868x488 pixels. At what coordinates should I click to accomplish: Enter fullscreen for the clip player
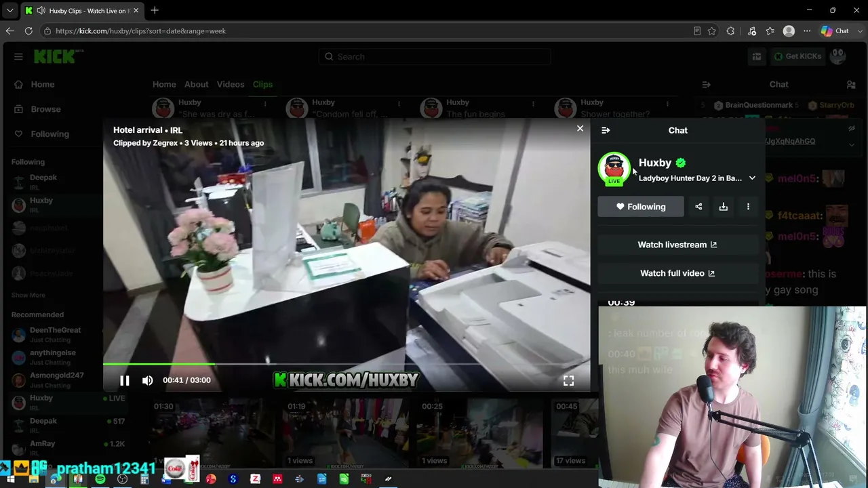click(568, 381)
